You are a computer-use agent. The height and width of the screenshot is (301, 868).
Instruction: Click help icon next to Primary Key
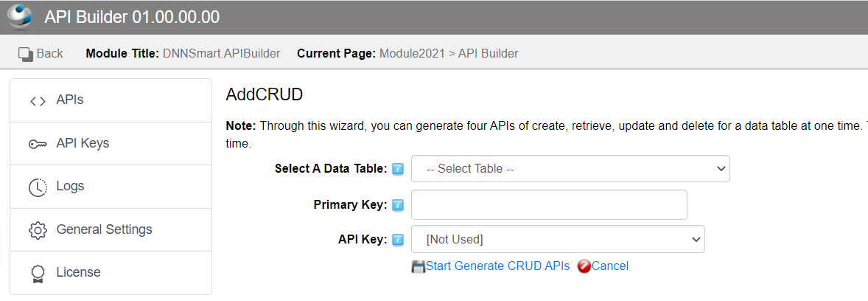(398, 205)
